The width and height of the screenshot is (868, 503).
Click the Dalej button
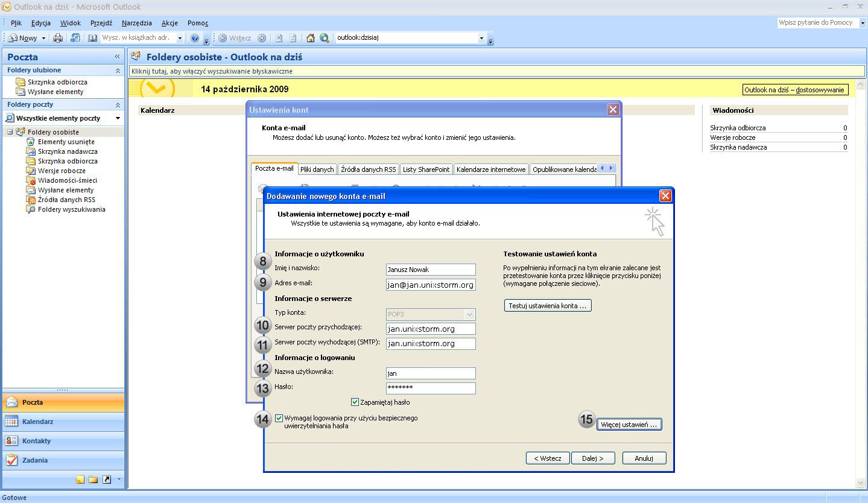[x=593, y=458]
